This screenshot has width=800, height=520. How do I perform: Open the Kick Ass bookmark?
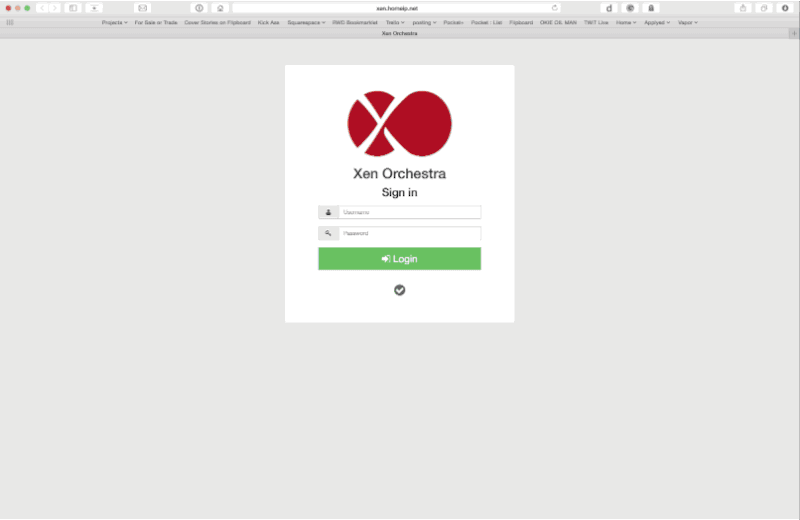pos(268,22)
